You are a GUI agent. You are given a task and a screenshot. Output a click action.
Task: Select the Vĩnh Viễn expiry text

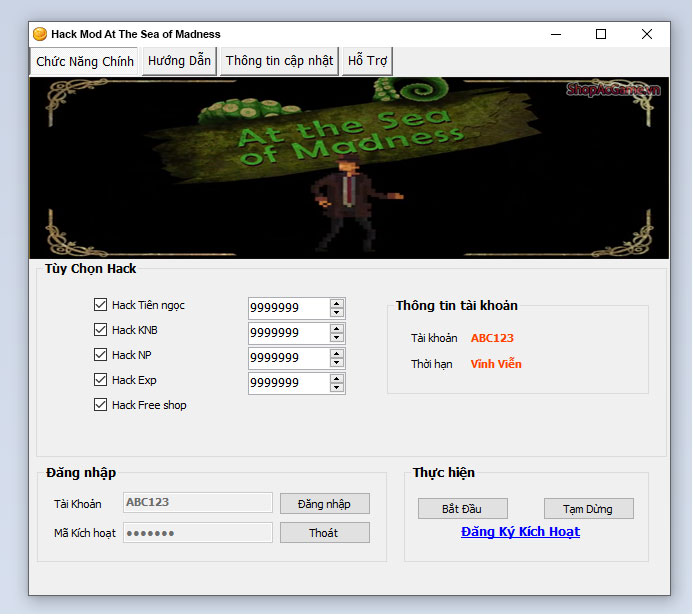click(496, 364)
